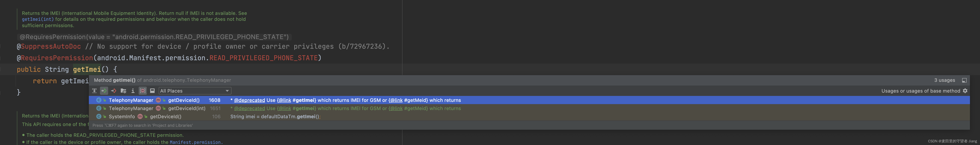The image size is (980, 145).
Task: Click the getImei(int) link in documentation
Action: (38, 19)
